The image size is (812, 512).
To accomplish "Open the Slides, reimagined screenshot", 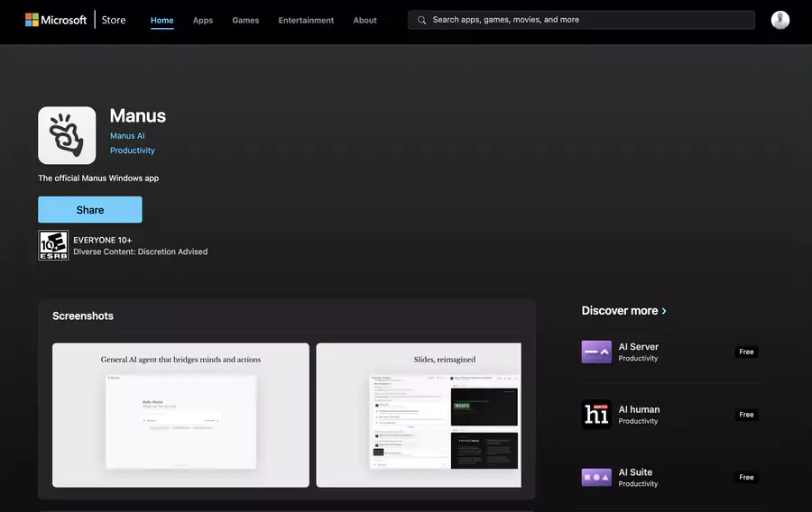I will [419, 415].
